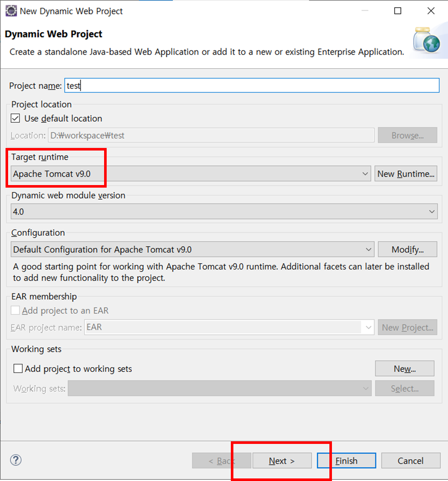
Task: Click the Project name input field
Action: (252, 85)
